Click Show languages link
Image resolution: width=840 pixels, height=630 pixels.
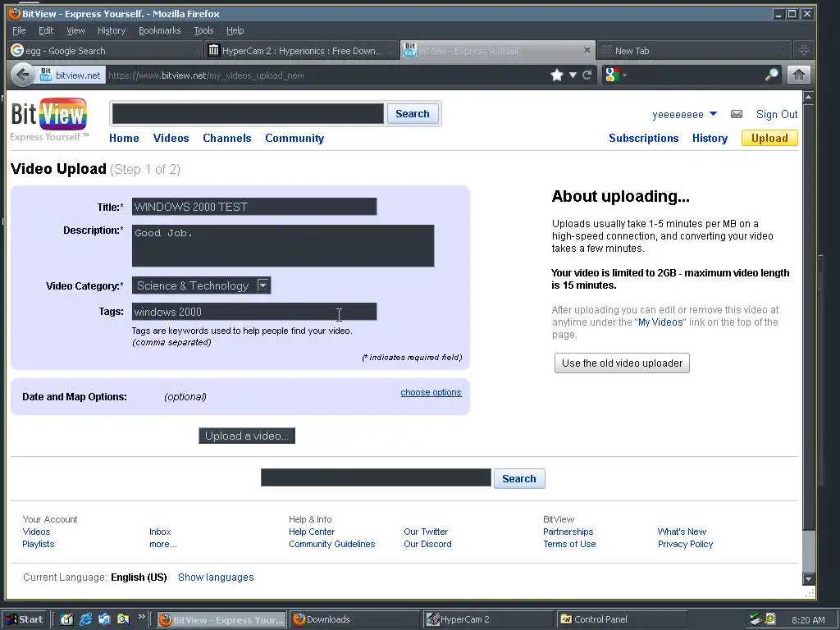pos(216,577)
